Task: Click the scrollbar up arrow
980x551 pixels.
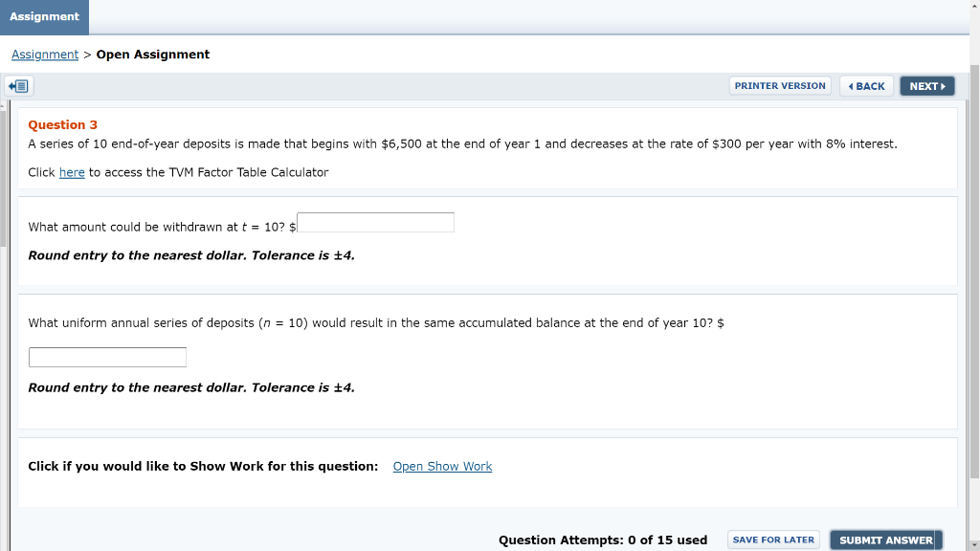Action: pos(973,7)
